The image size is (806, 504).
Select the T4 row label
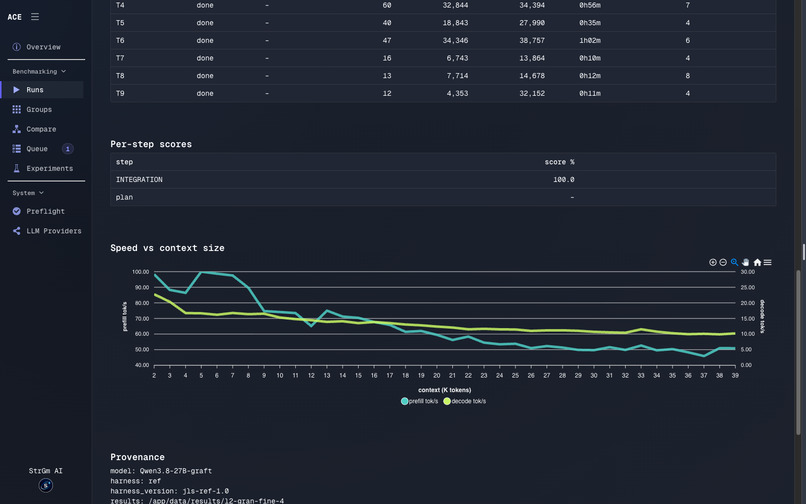click(120, 5)
